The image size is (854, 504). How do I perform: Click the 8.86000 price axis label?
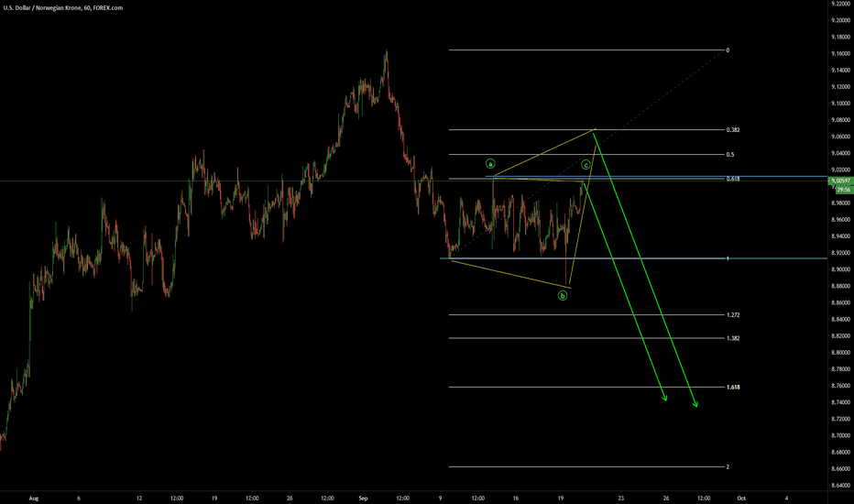(x=840, y=303)
